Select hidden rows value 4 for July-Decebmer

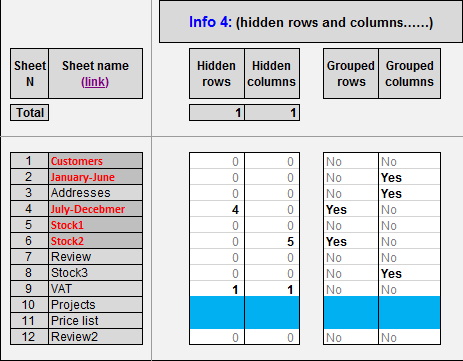(217, 210)
